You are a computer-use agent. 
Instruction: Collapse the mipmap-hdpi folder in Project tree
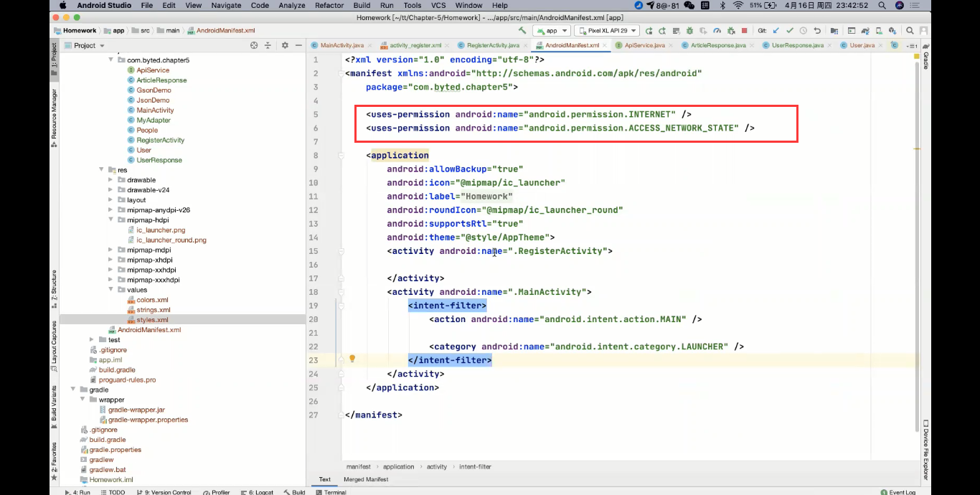click(111, 220)
